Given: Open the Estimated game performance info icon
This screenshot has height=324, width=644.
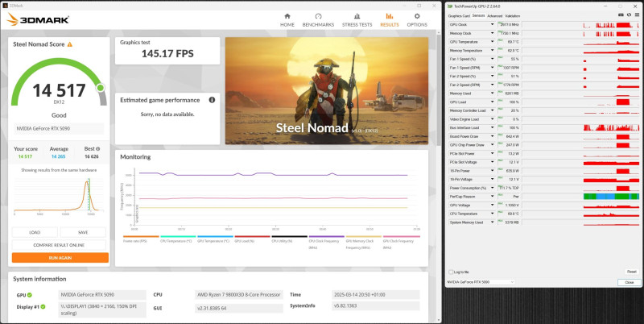Looking at the screenshot, I should click(212, 100).
